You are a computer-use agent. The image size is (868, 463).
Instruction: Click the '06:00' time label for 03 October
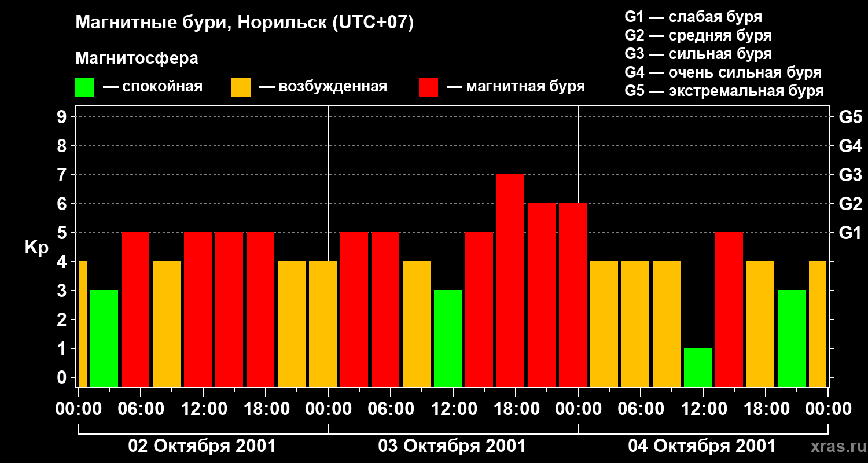tap(391, 409)
